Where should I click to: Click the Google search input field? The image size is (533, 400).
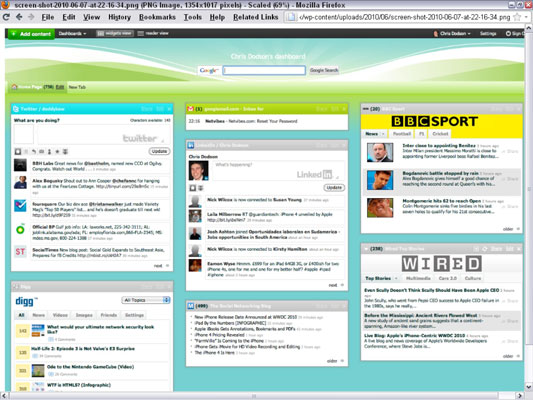(264, 70)
